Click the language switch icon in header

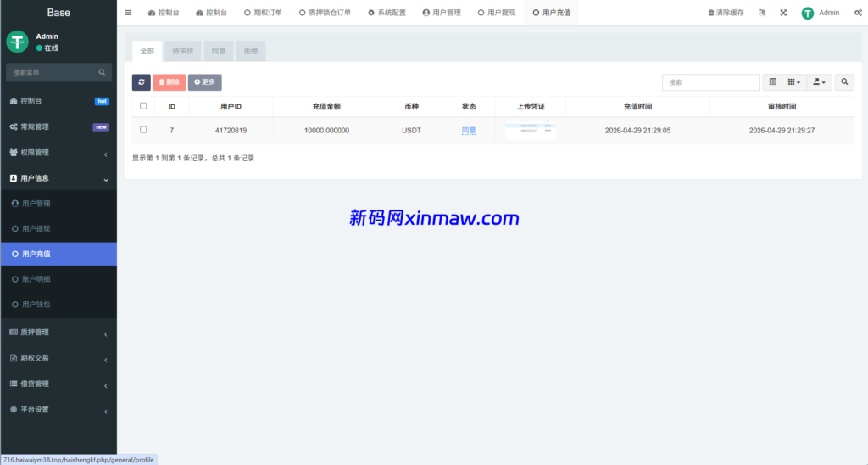[x=762, y=13]
